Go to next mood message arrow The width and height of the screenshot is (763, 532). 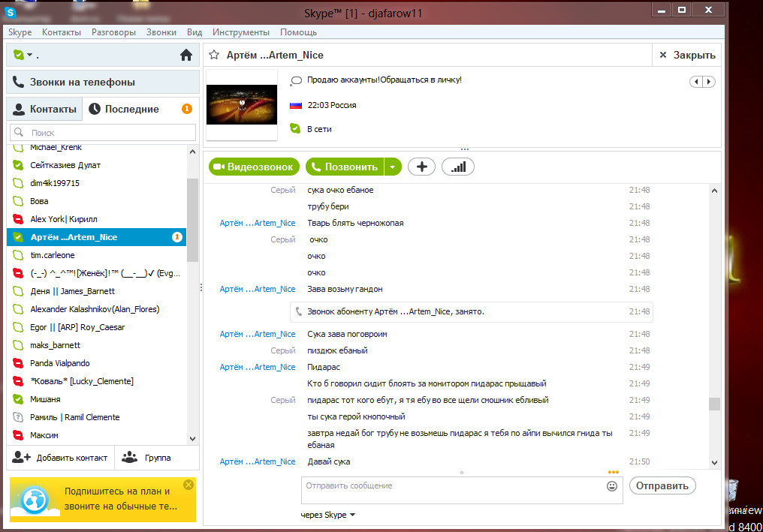[x=709, y=82]
